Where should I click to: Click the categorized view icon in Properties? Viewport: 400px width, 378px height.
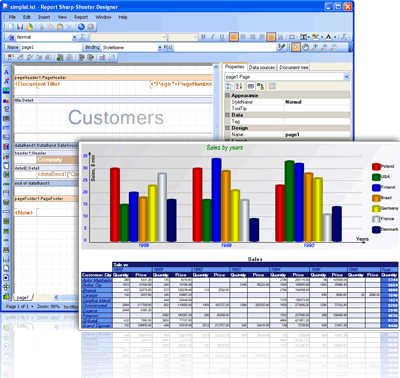[229, 86]
